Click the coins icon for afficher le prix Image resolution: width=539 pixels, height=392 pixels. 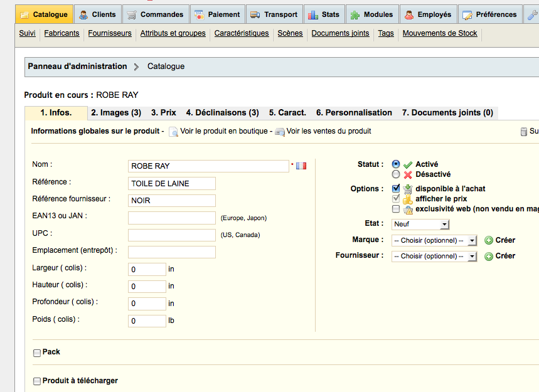(408, 199)
